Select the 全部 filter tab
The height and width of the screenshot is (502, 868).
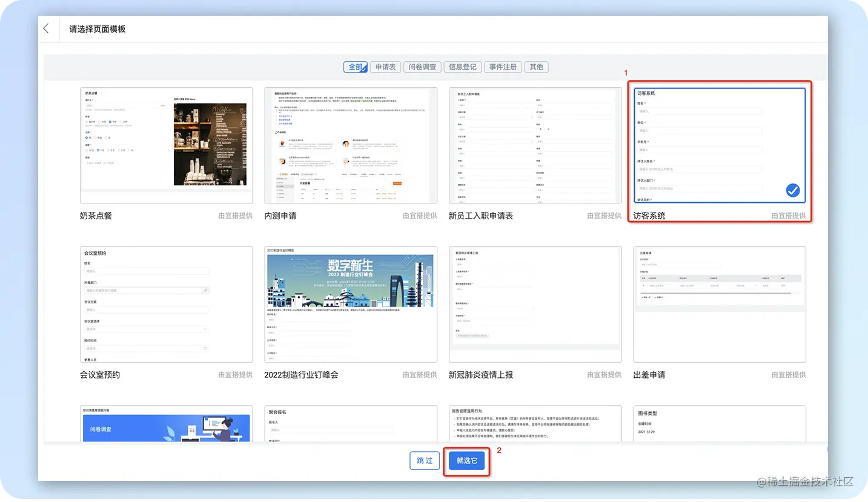356,67
